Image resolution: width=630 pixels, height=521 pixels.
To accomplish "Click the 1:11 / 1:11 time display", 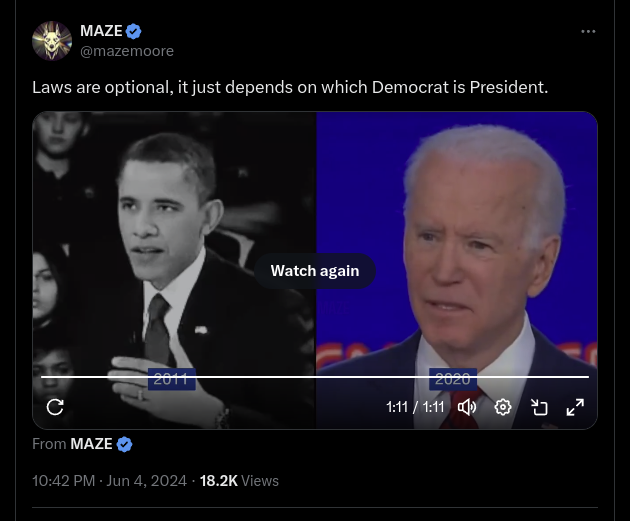I will (415, 407).
